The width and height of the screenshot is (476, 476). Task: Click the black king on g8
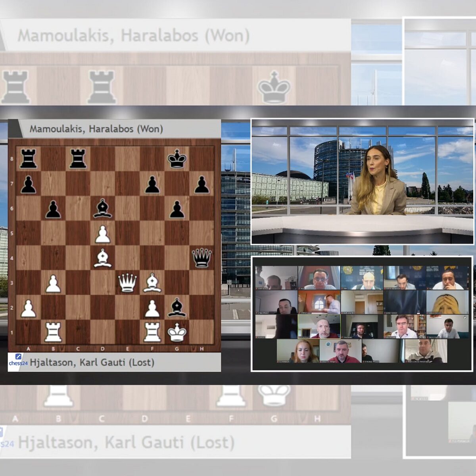click(x=177, y=159)
